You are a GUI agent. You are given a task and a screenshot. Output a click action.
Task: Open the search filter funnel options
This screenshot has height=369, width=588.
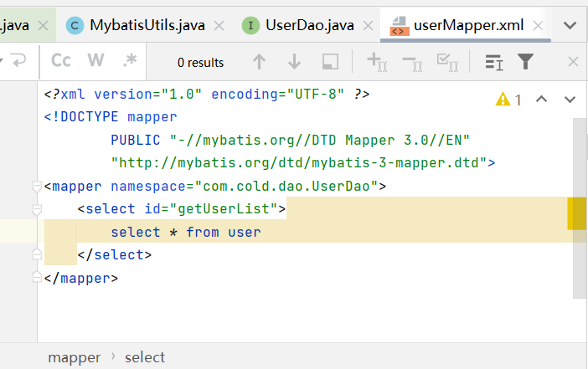pyautogui.click(x=525, y=62)
